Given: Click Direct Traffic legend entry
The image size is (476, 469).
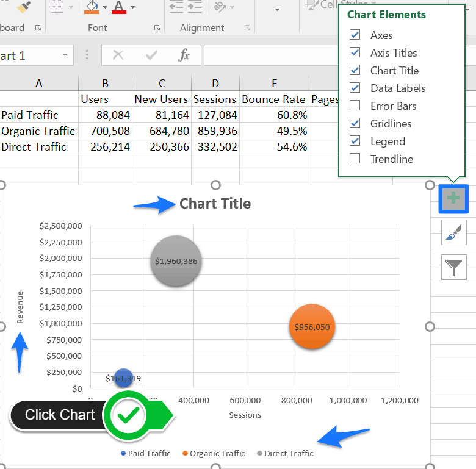Looking at the screenshot, I should 286,453.
